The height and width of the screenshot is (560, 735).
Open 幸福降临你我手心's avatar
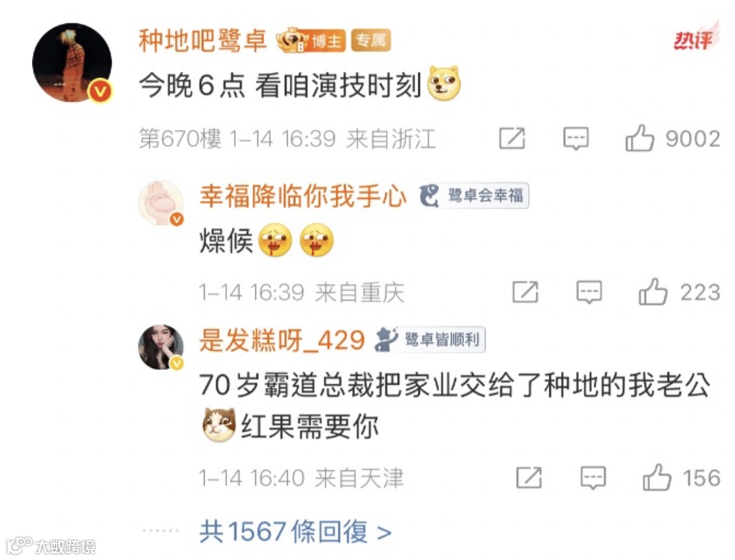pyautogui.click(x=161, y=204)
